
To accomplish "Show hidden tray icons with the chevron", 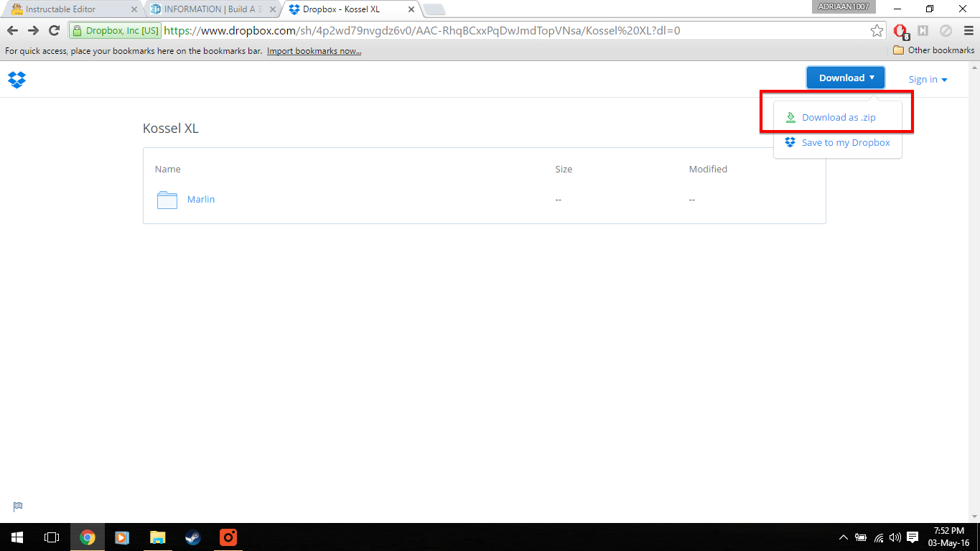I will point(843,537).
